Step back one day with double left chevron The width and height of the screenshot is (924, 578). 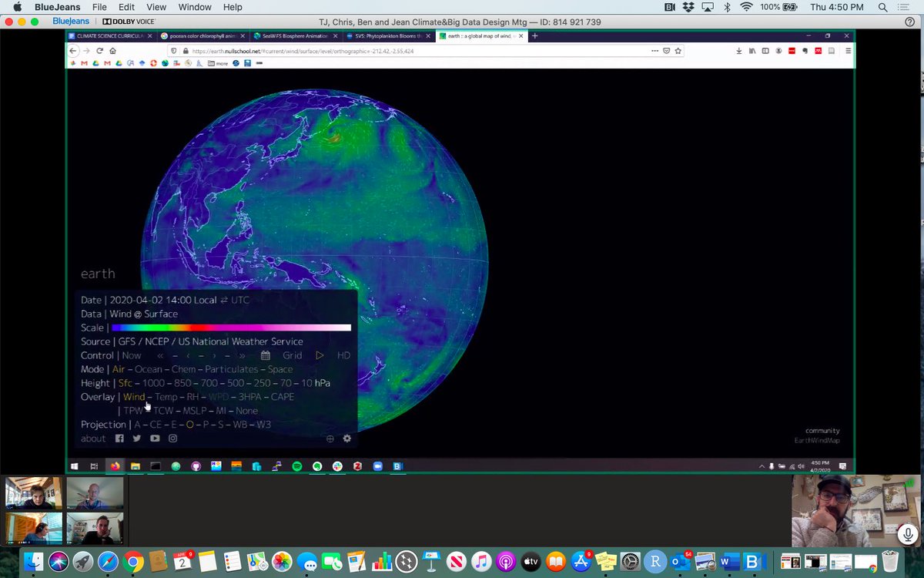[x=160, y=355]
